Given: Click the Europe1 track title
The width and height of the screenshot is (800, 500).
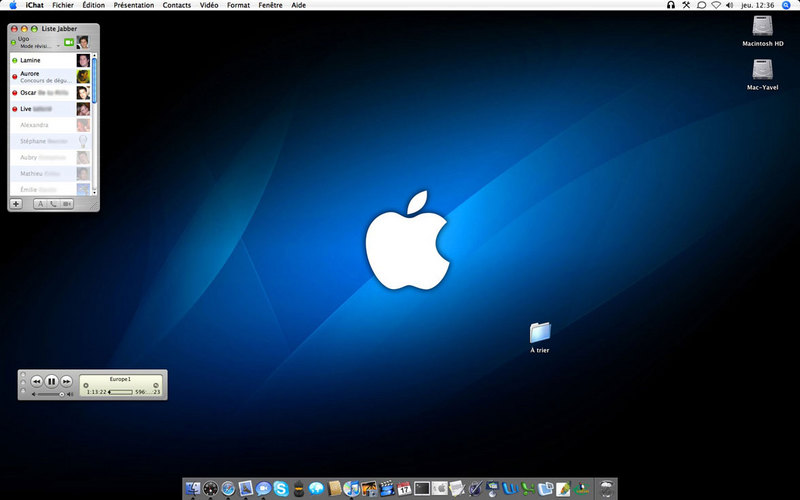Looking at the screenshot, I should [120, 379].
